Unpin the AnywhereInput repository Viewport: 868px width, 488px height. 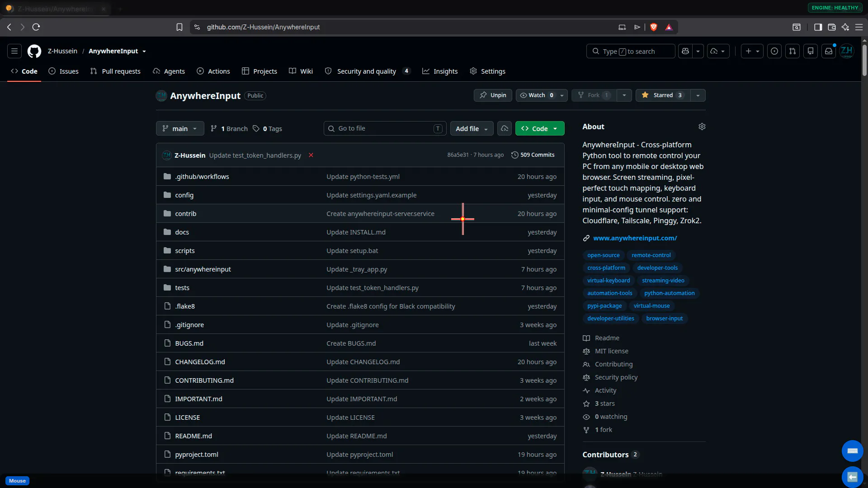(493, 95)
